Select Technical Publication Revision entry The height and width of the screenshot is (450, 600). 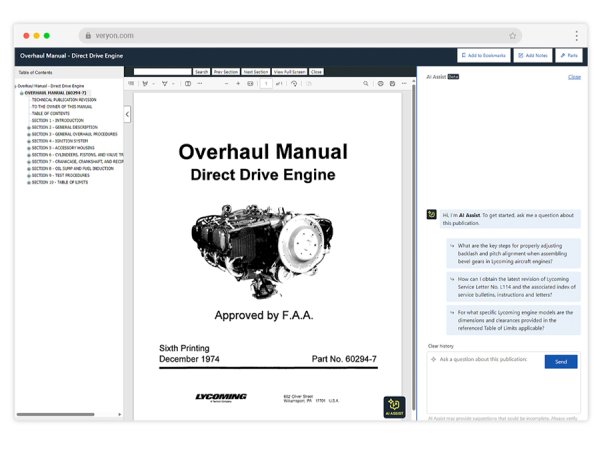point(64,100)
